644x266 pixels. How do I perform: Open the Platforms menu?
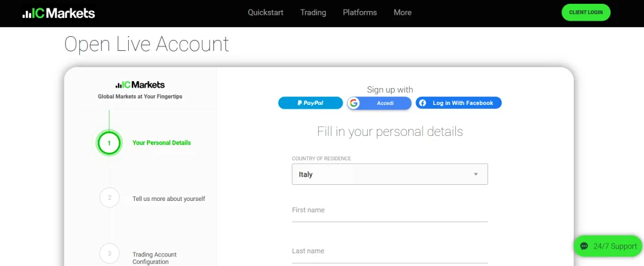coord(360,12)
